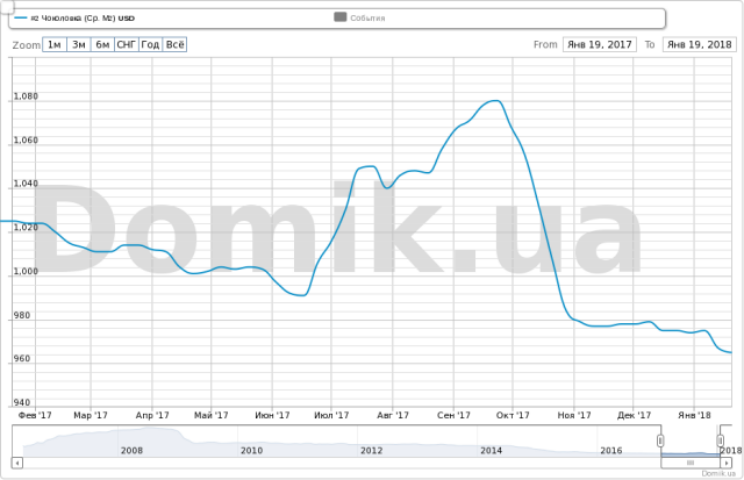Open the Domik.ua credits link
Viewport: 744px width, 480px height.
coord(718,473)
